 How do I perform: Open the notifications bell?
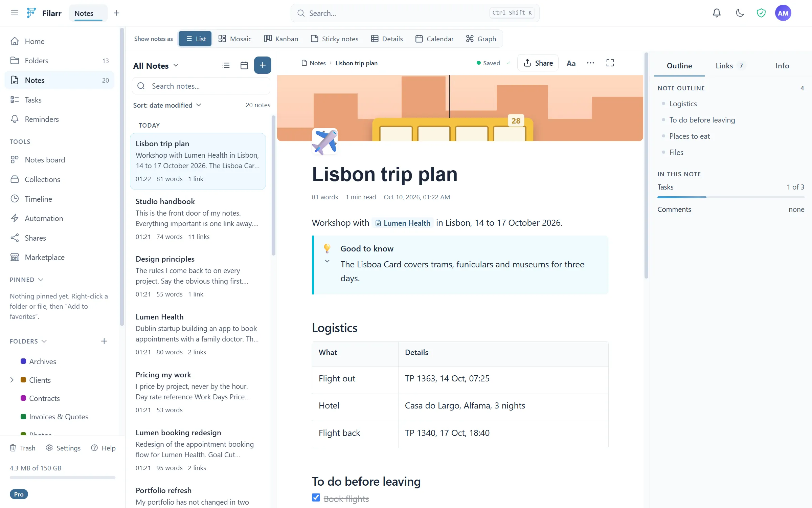pos(717,13)
